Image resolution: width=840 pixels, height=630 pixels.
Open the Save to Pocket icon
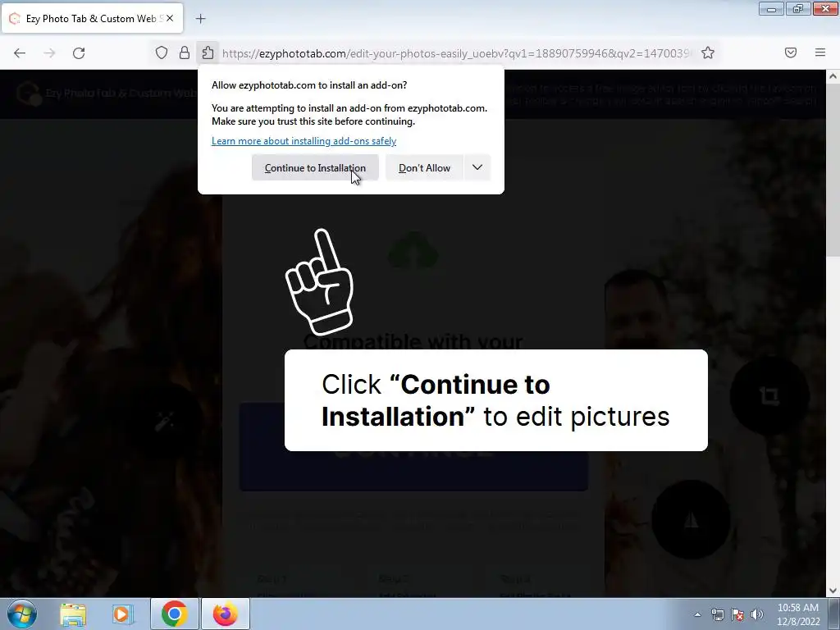(x=791, y=52)
